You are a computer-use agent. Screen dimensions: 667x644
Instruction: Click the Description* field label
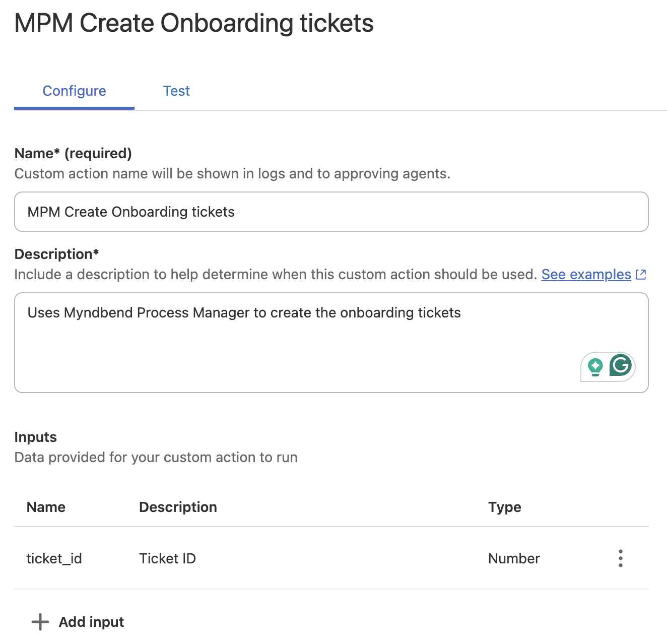(x=56, y=254)
